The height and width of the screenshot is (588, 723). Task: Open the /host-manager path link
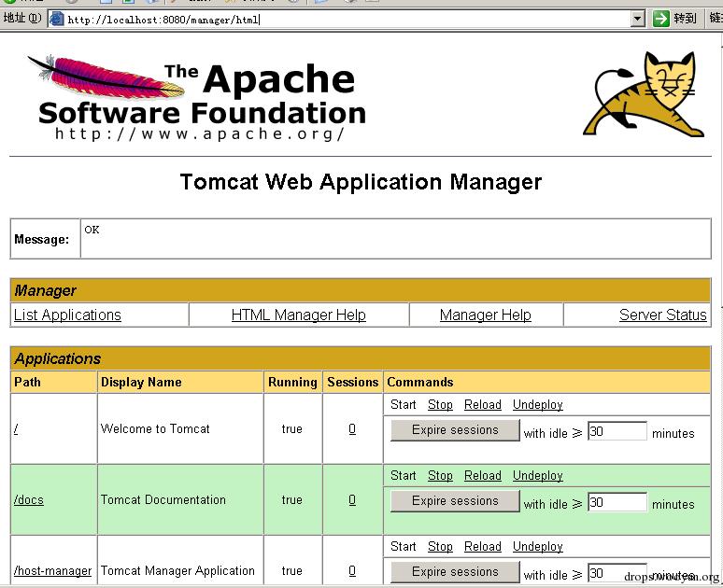pos(52,571)
